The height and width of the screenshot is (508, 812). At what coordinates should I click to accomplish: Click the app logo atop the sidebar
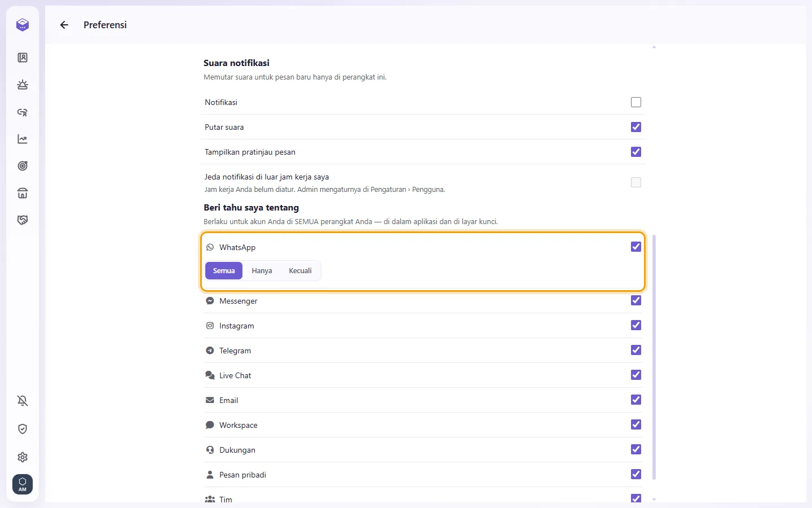(x=23, y=25)
